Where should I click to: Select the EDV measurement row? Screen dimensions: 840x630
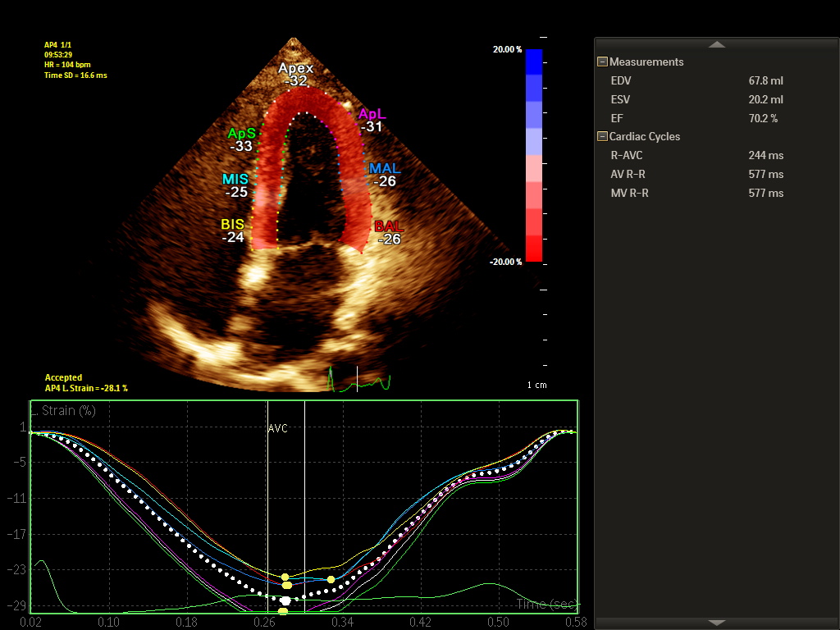click(697, 80)
